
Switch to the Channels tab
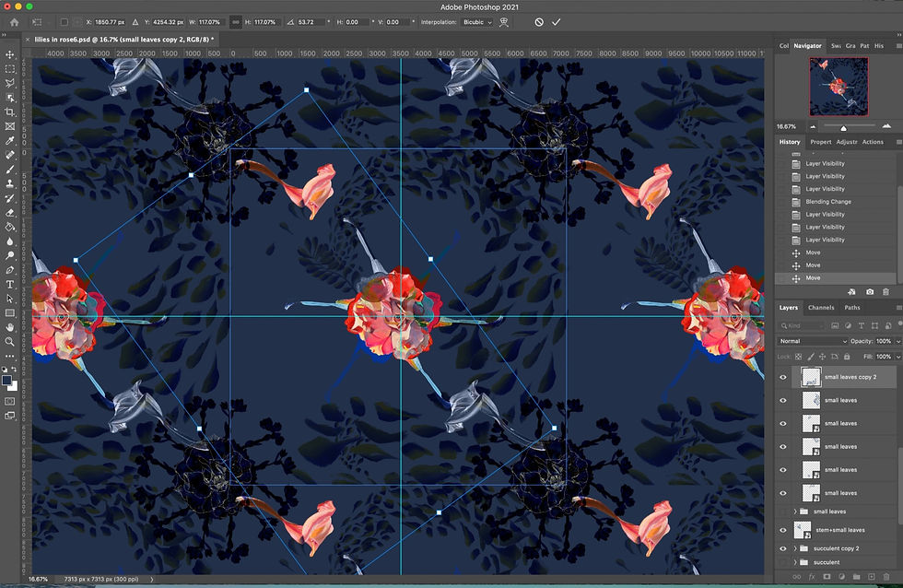coord(821,308)
